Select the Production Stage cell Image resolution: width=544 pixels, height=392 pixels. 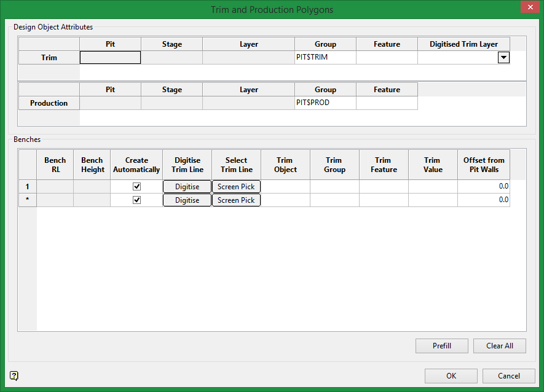[x=171, y=103]
